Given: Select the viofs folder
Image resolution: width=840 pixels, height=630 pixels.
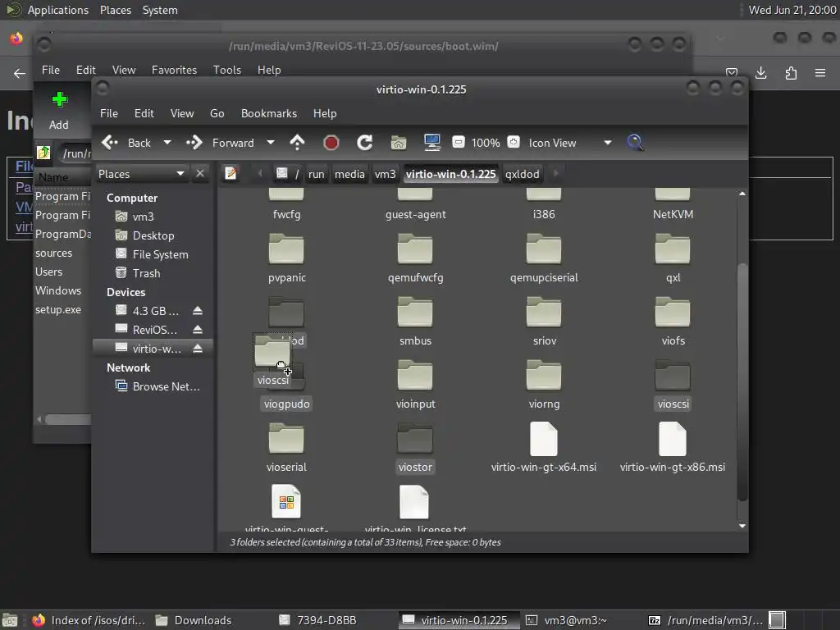Looking at the screenshot, I should pos(673,322).
